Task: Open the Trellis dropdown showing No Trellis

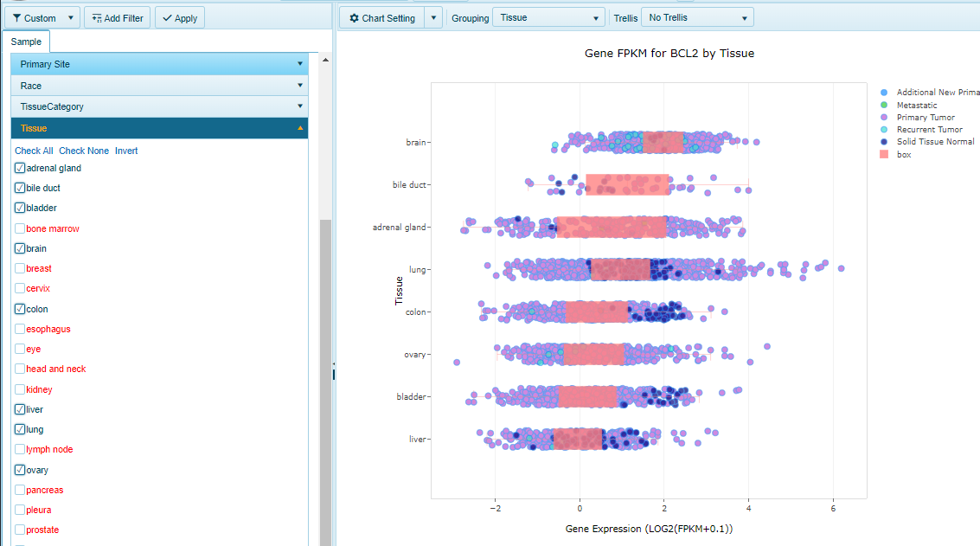Action: 697,17
